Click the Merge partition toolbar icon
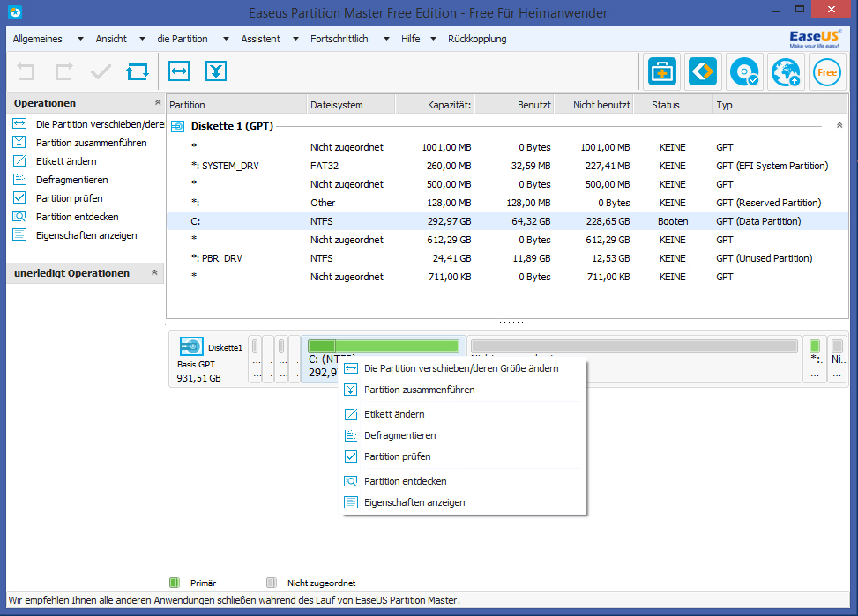This screenshot has height=616, width=858. (216, 71)
